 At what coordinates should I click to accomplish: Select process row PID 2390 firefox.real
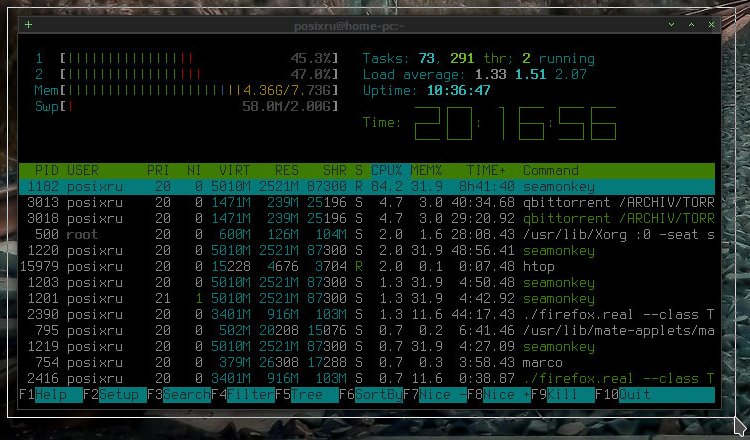pyautogui.click(x=367, y=315)
